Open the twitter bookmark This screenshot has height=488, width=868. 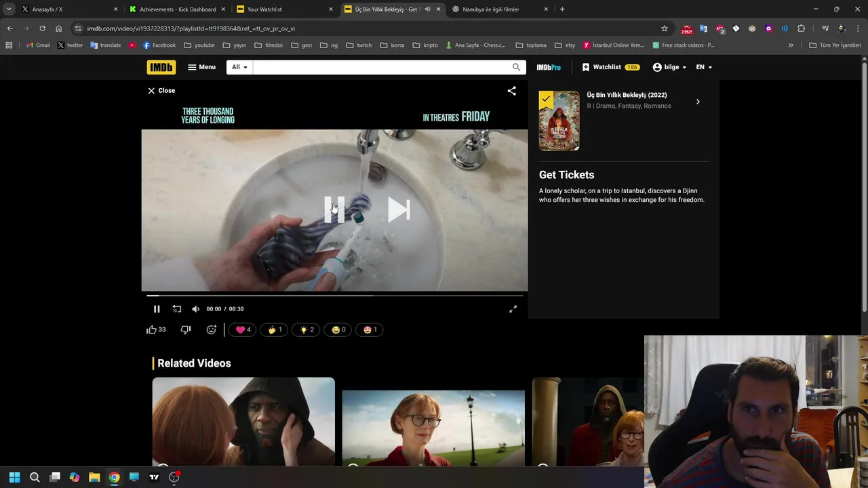pos(70,45)
